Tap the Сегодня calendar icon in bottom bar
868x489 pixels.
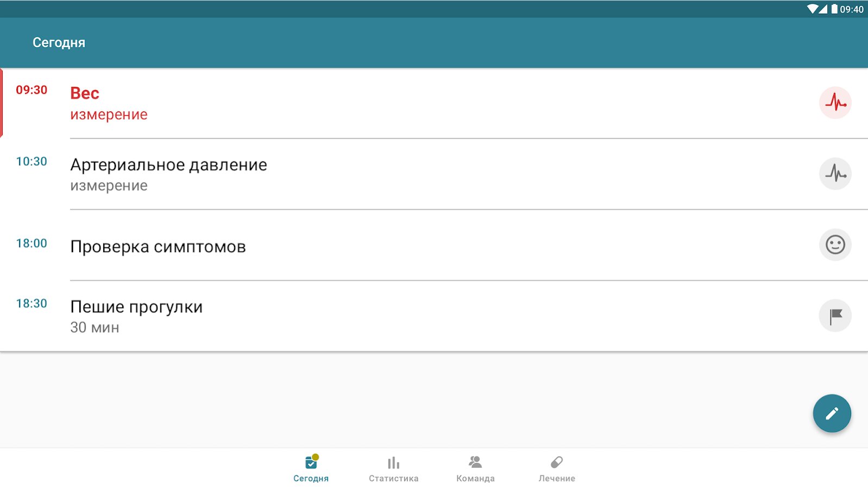311,462
